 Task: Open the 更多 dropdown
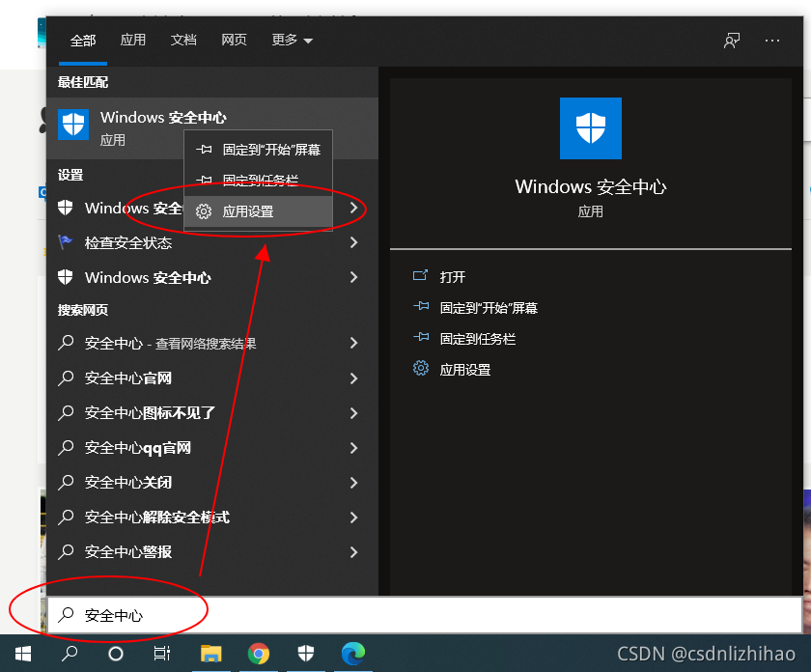293,40
